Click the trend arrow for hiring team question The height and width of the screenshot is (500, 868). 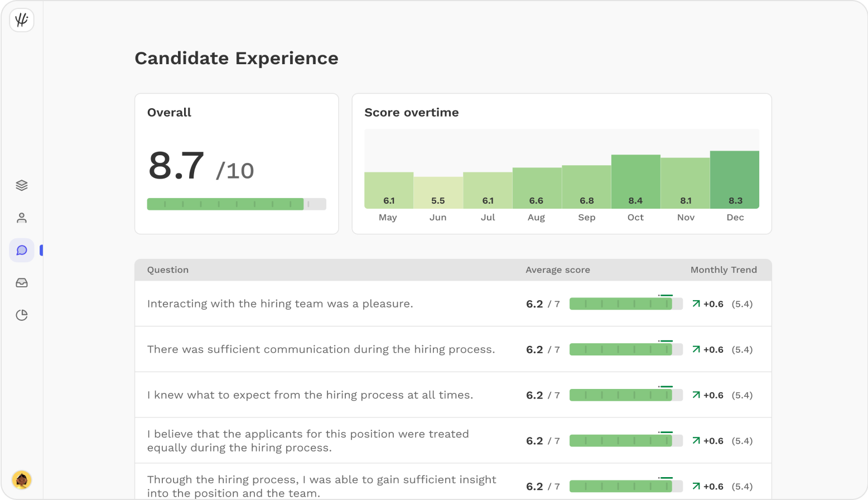coord(696,304)
